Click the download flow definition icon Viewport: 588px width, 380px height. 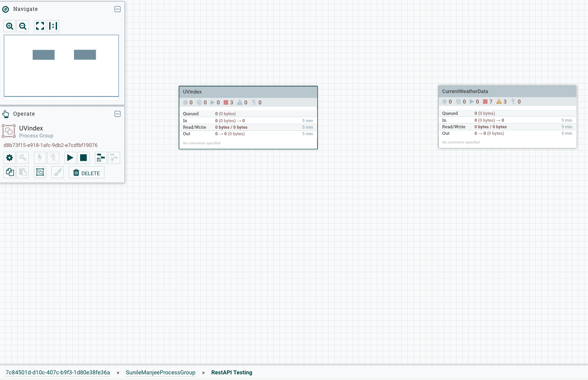click(101, 157)
